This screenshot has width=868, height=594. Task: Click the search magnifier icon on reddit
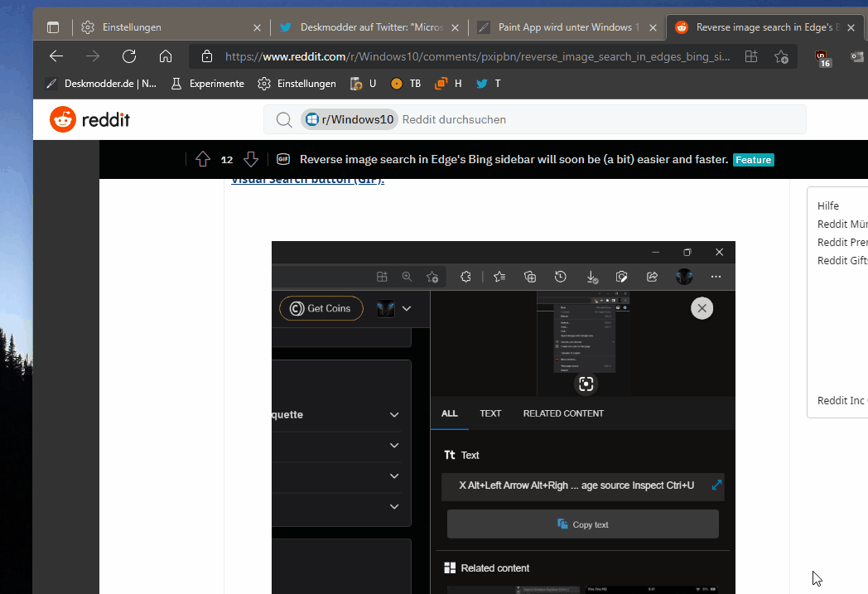click(x=284, y=119)
